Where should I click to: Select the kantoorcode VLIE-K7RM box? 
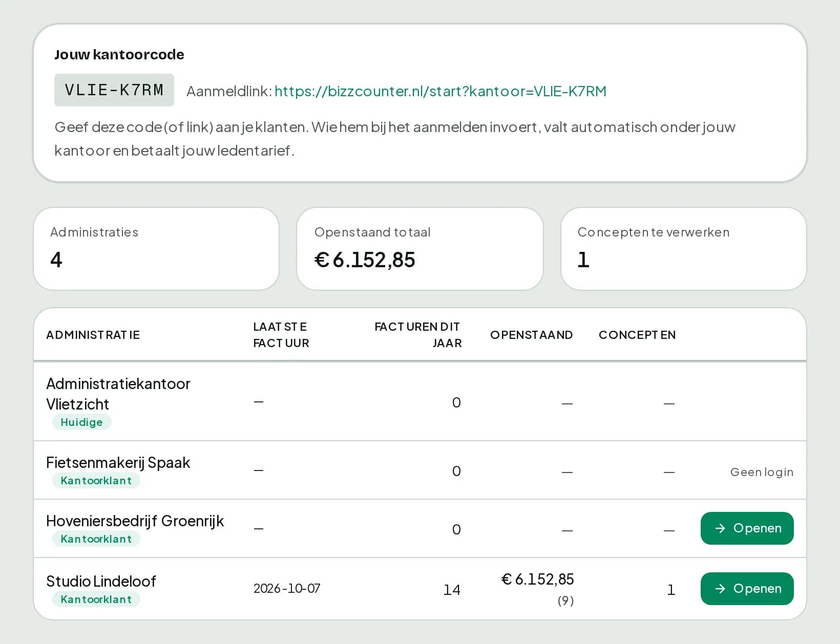[x=114, y=90]
